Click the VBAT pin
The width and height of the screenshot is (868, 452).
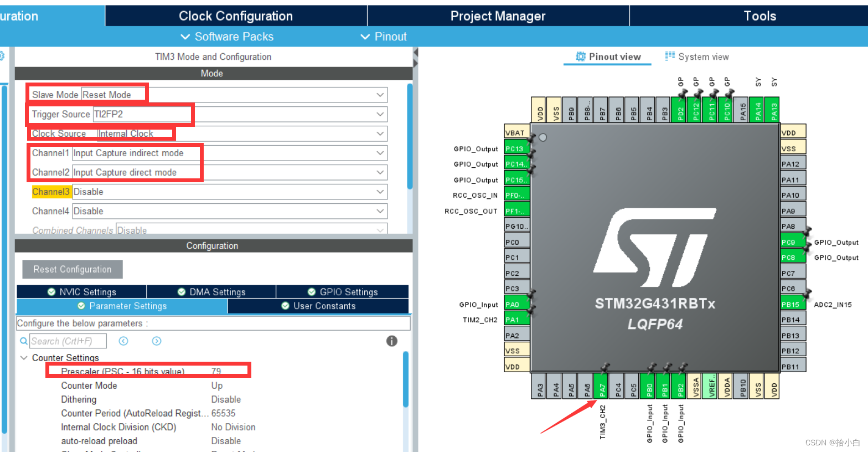(517, 133)
